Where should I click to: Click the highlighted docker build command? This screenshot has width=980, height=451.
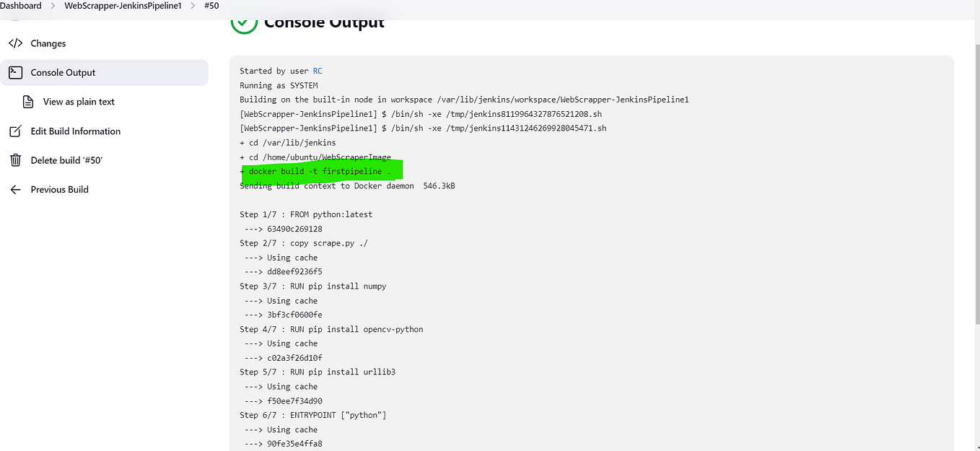click(x=320, y=171)
